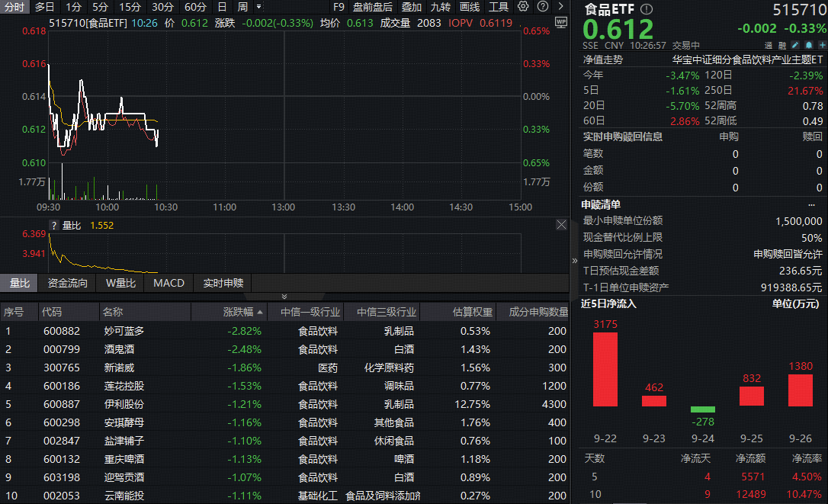Click the pencil edit icon near 食品ETF
The image size is (828, 504).
pyautogui.click(x=794, y=45)
